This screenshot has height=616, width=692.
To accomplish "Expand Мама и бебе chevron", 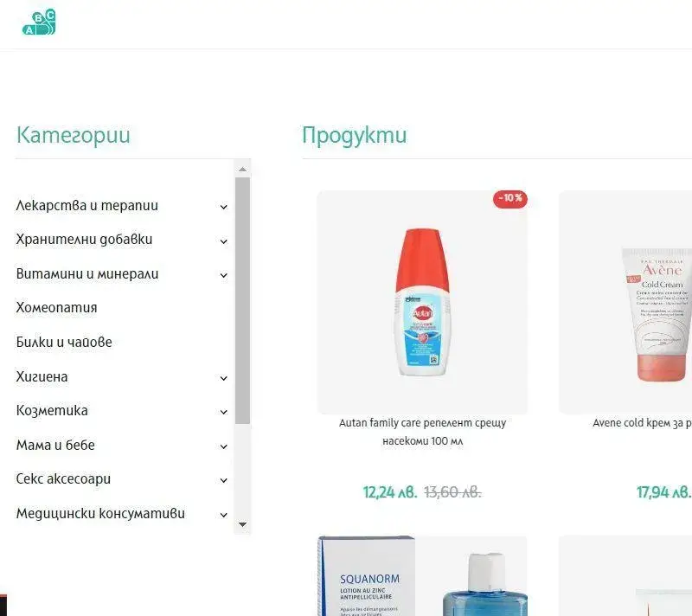I will click(224, 446).
